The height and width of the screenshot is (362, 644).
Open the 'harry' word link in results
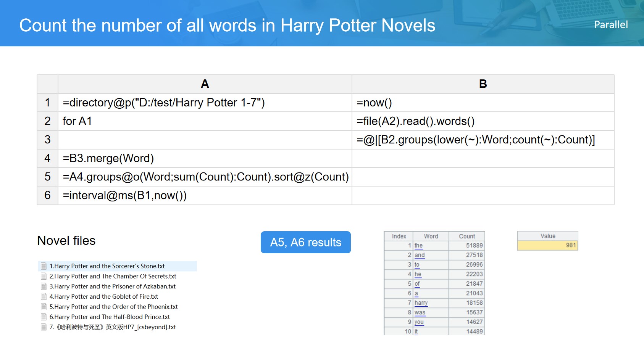tap(421, 303)
